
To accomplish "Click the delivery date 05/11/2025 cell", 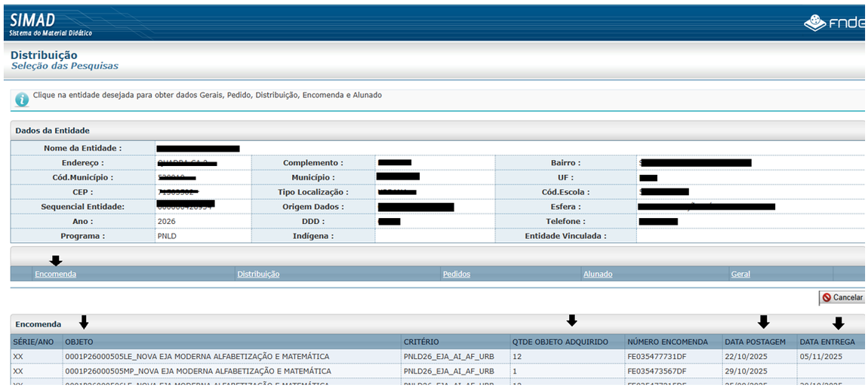I will point(820,356).
